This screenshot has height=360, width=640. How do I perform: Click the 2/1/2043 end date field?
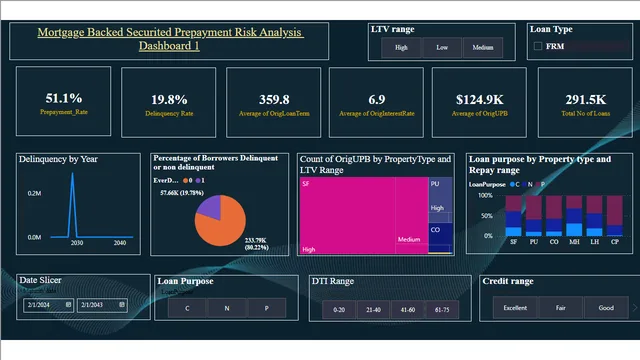(102, 305)
